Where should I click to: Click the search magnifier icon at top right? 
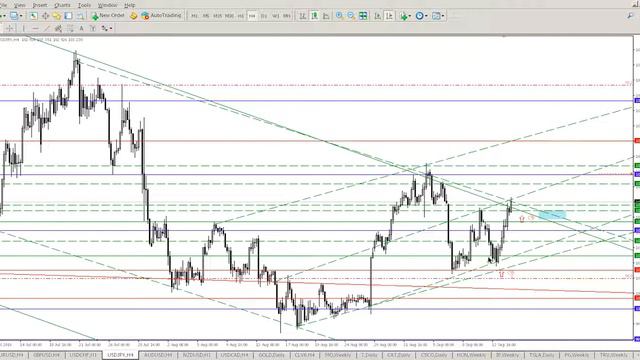coord(631,16)
